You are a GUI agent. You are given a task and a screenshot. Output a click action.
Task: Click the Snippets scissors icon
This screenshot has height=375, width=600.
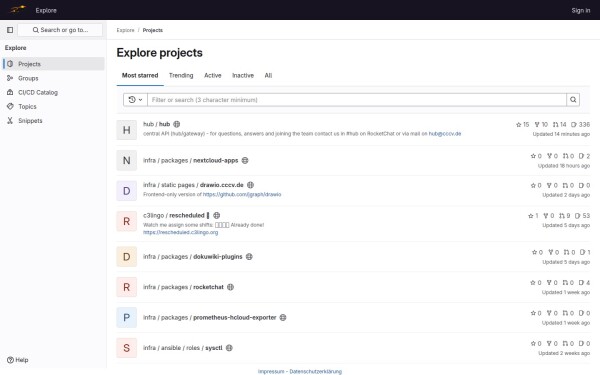click(x=10, y=121)
